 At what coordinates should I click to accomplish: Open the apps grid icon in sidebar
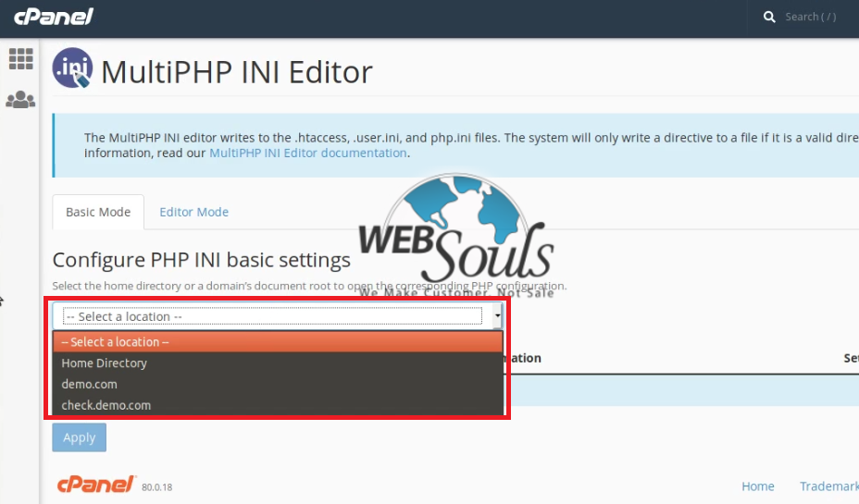pos(20,58)
